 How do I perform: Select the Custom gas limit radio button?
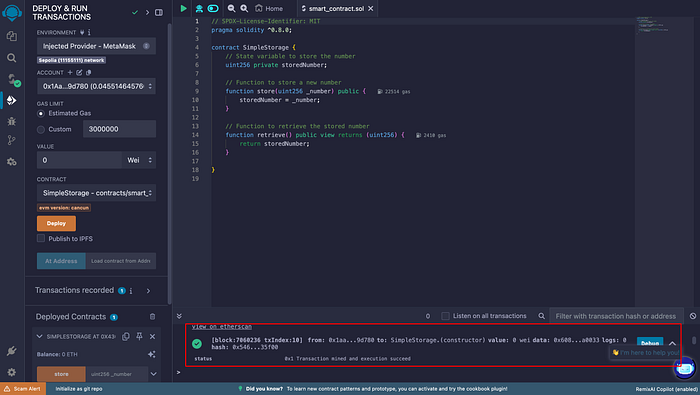point(41,129)
